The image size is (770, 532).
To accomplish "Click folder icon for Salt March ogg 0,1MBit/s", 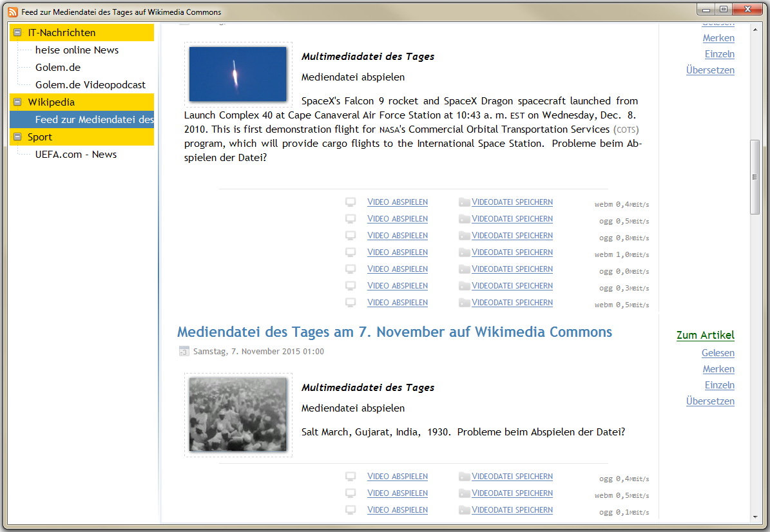I will (464, 510).
